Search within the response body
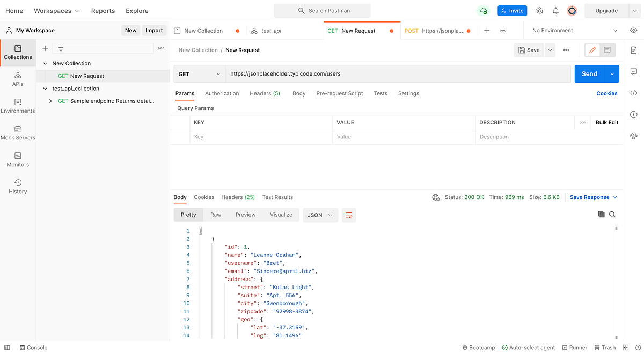Image resolution: width=644 pixels, height=353 pixels. click(x=612, y=214)
